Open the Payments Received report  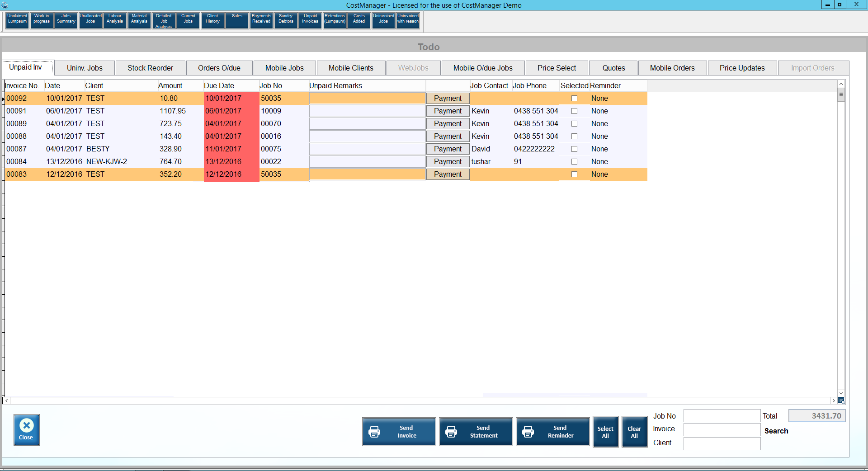pyautogui.click(x=261, y=21)
